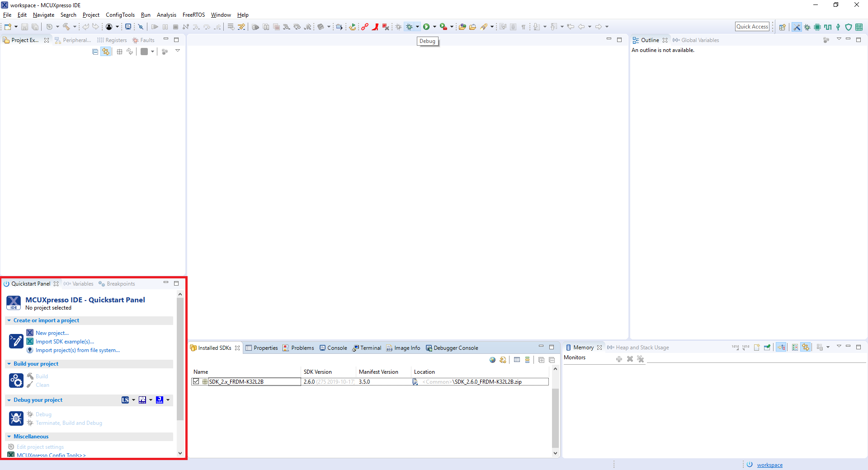Toggle Link with Editor in Project Explorer
Image resolution: width=868 pixels, height=470 pixels.
106,52
